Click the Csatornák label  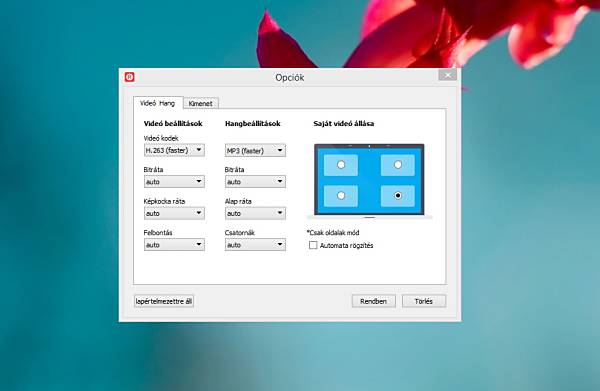(240, 233)
